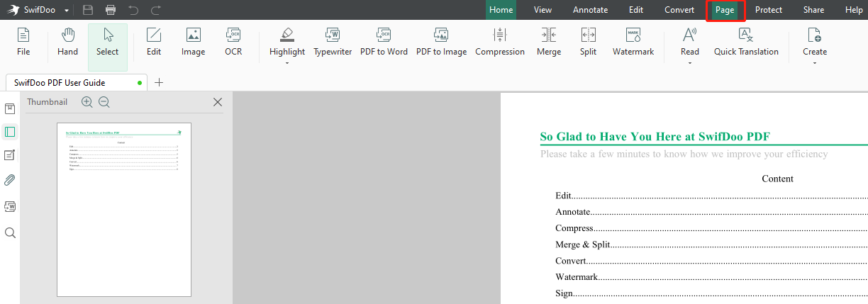Viewport: 868px width, 304px height.
Task: Select the Hand tool
Action: point(68,42)
